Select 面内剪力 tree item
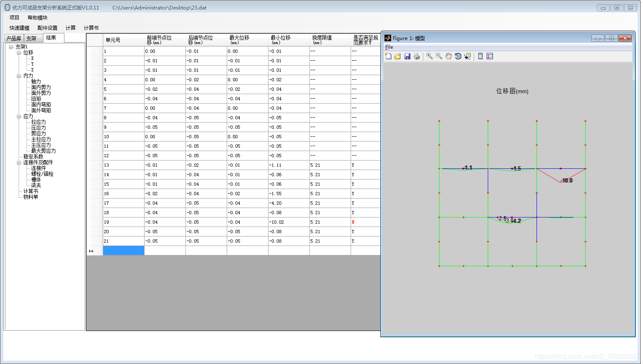641x364 pixels. 41,87
